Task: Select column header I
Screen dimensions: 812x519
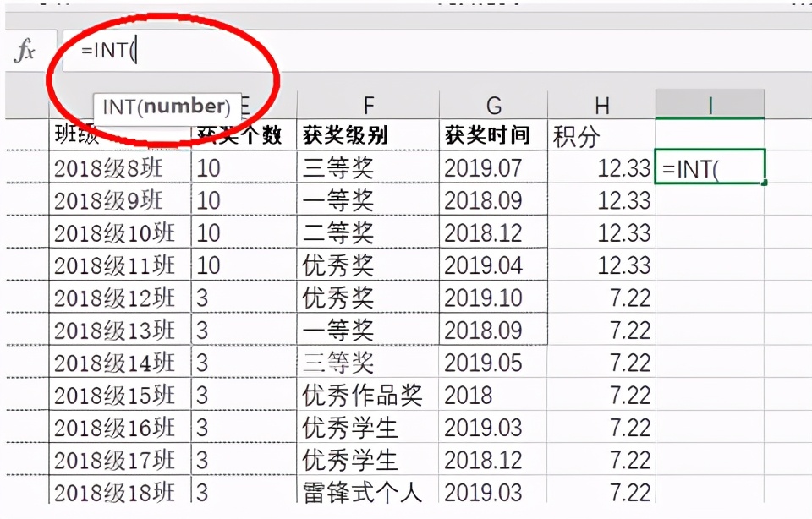Action: (x=709, y=104)
